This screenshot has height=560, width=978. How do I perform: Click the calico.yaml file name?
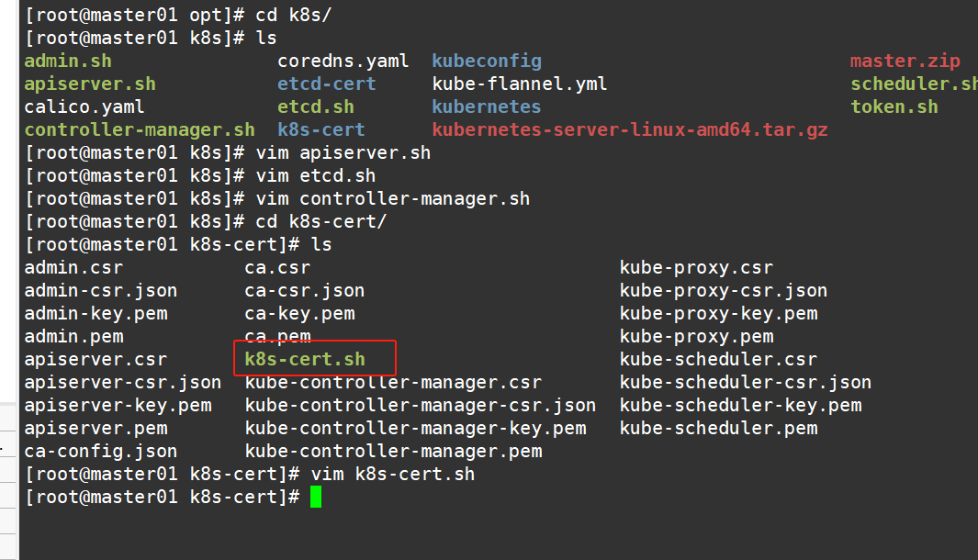[x=84, y=106]
